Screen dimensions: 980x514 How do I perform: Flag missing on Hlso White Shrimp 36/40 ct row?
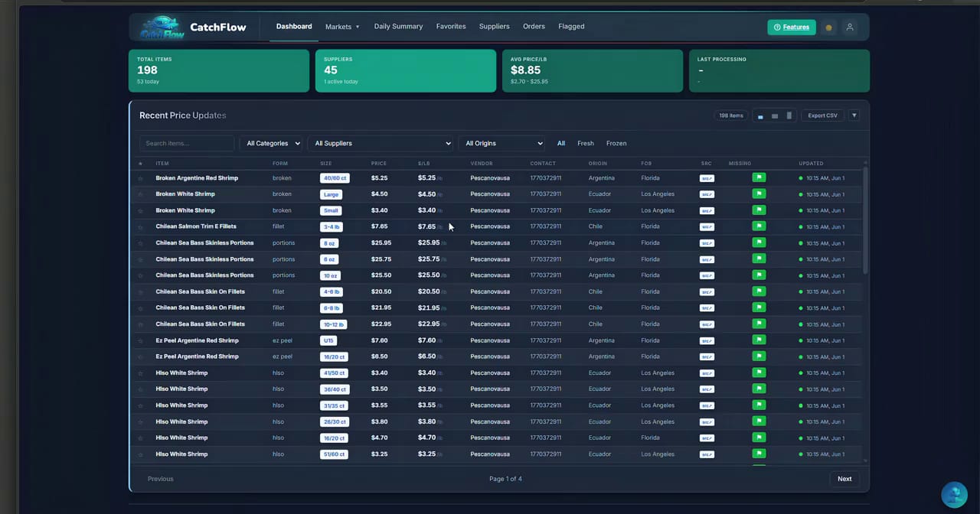click(x=759, y=389)
